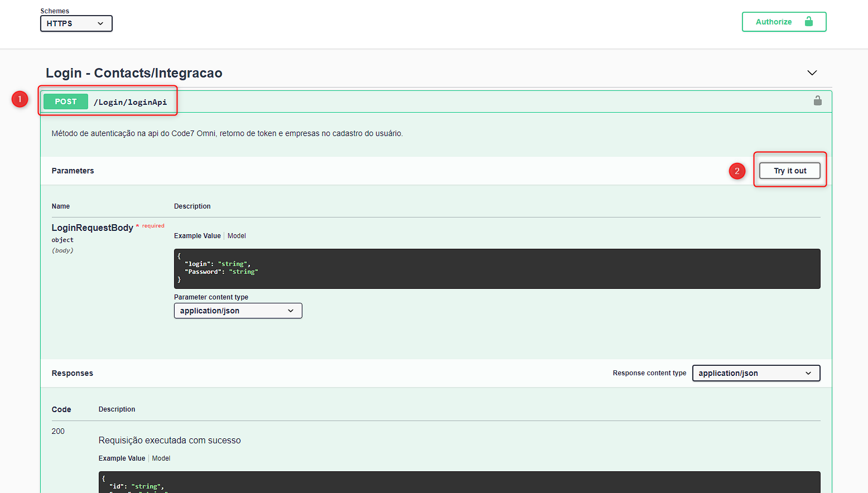
Task: Switch to Model tab in 200 response
Action: [161, 458]
